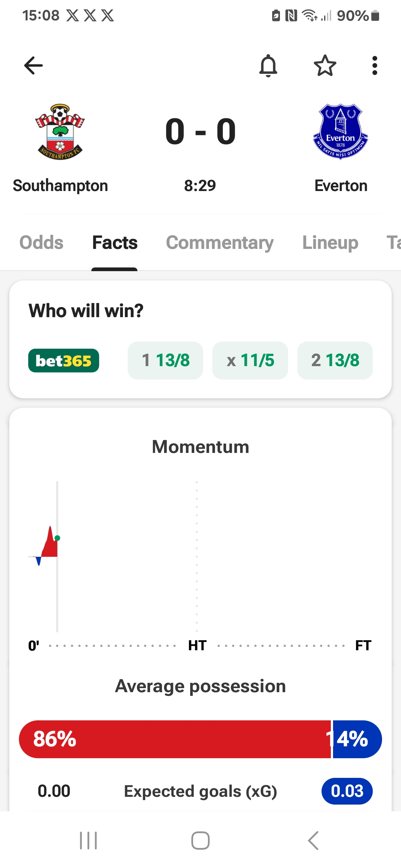Tap the Southampton club crest
Image resolution: width=401 pixels, height=868 pixels.
click(x=60, y=132)
